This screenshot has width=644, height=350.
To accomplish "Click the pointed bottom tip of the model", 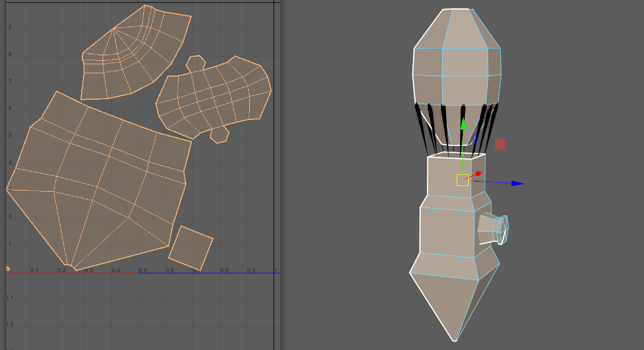I will pos(455,338).
